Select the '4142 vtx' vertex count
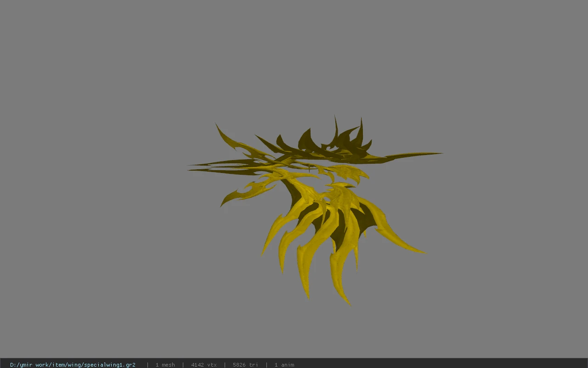The height and width of the screenshot is (368, 588). 204,365
